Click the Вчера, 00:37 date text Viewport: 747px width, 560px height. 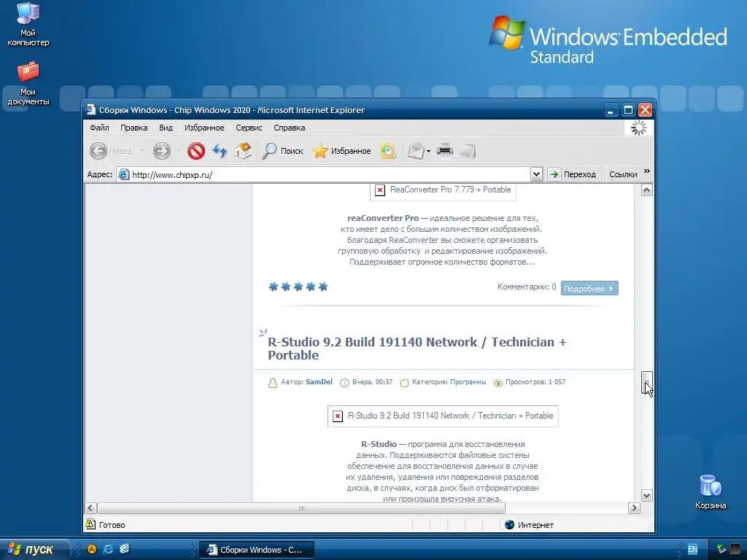point(373,382)
